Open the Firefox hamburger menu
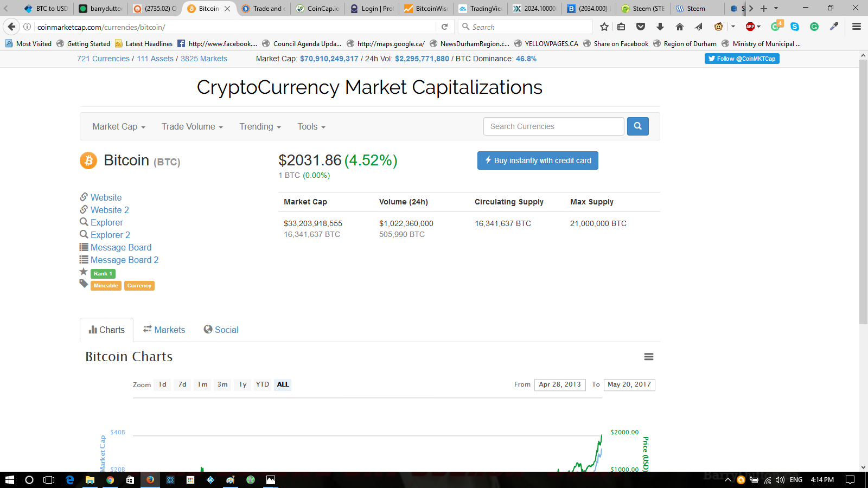This screenshot has height=488, width=868. [x=857, y=27]
